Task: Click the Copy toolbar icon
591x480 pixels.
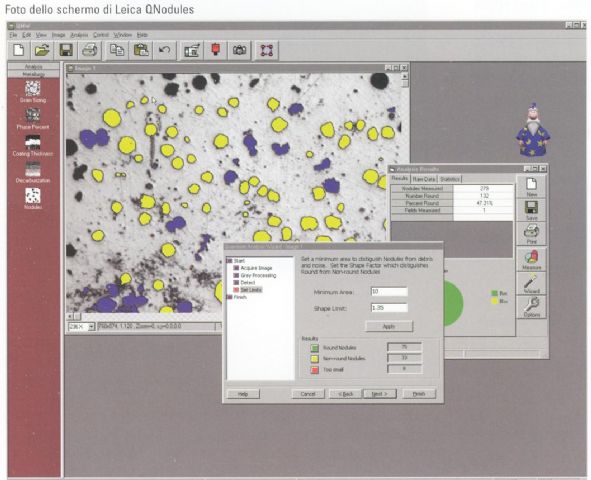Action: tap(117, 50)
